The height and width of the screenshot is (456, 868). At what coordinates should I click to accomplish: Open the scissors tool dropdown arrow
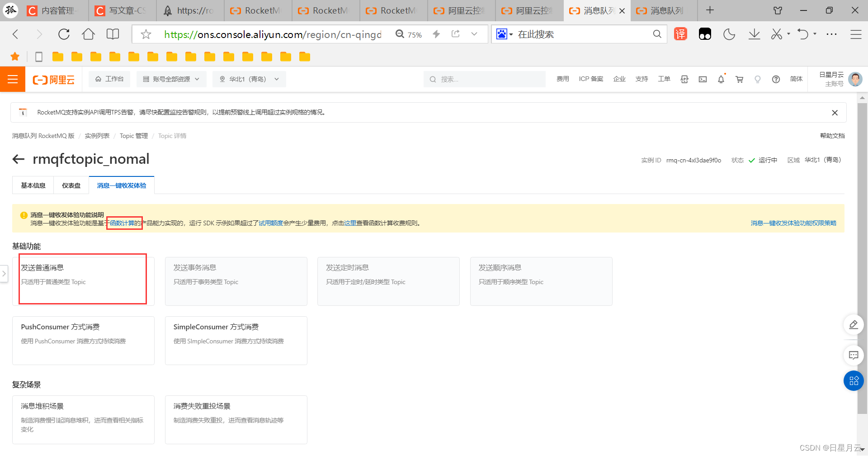pos(788,34)
